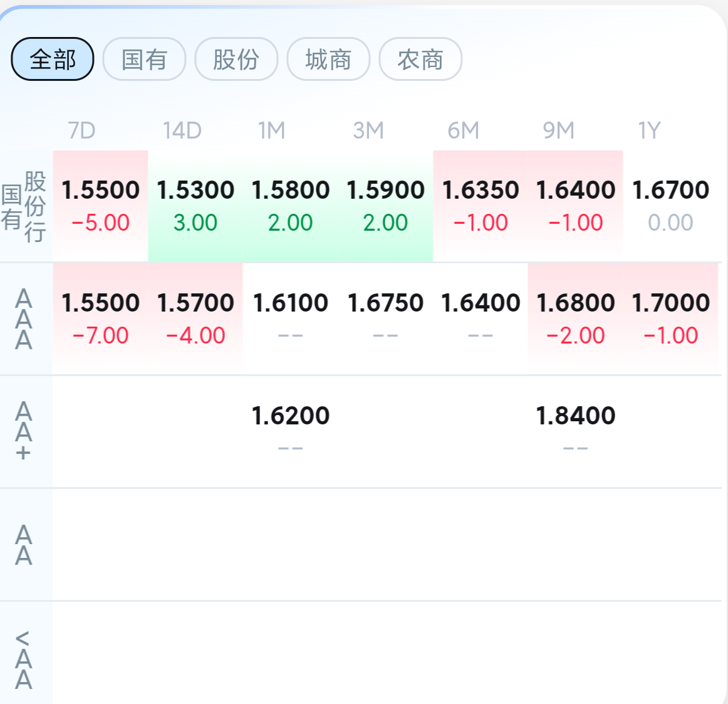Switch to the 城商 filter tab
The height and width of the screenshot is (704, 728).
(328, 59)
